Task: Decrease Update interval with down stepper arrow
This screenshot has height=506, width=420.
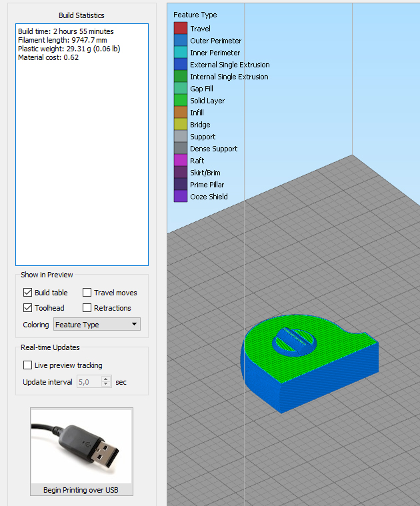Action: tap(106, 385)
